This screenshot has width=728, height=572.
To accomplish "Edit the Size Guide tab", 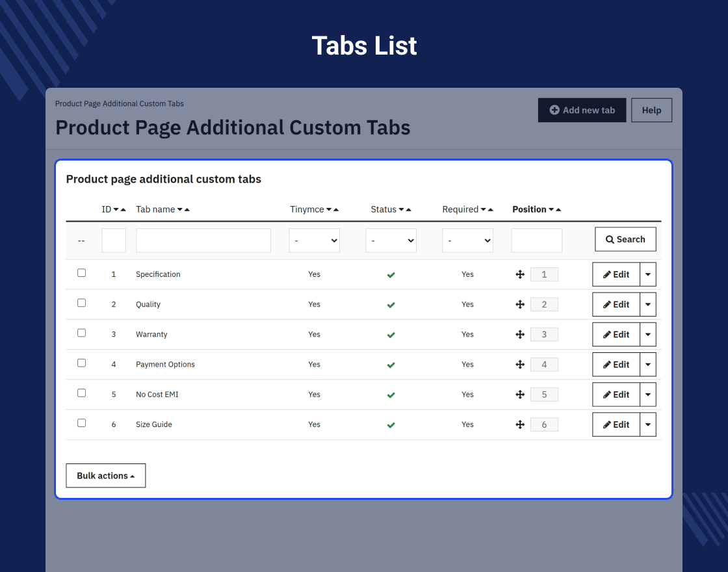I will (616, 424).
